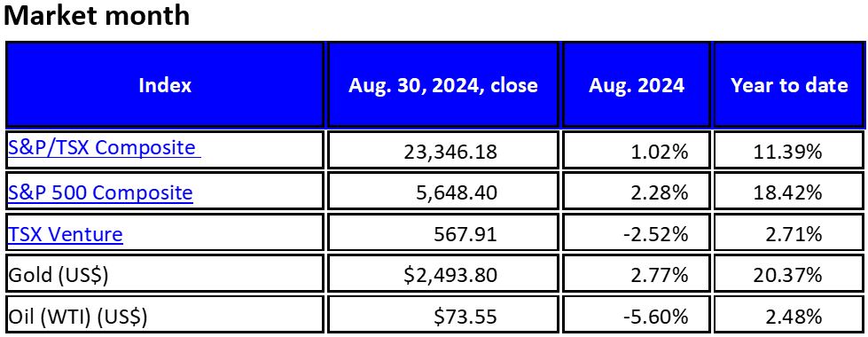The image size is (868, 337).
Task: Select the 5,648.40 close value cell
Action: pyautogui.click(x=442, y=192)
